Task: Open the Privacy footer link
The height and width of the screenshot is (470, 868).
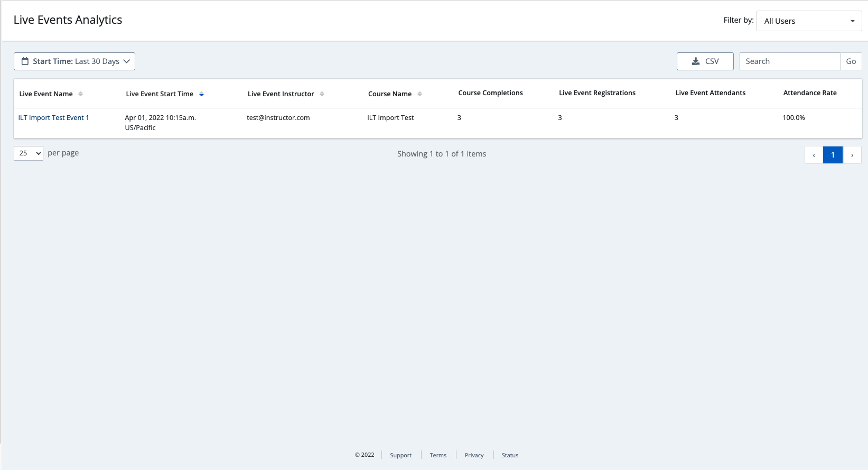Action: coord(474,455)
